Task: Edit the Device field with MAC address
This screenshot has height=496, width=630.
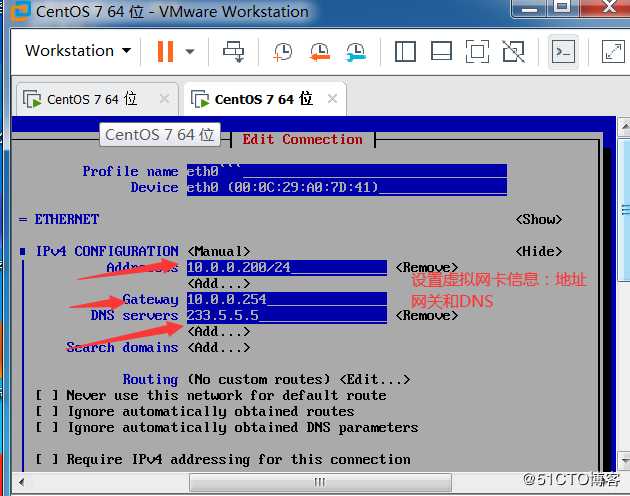Action: (347, 187)
